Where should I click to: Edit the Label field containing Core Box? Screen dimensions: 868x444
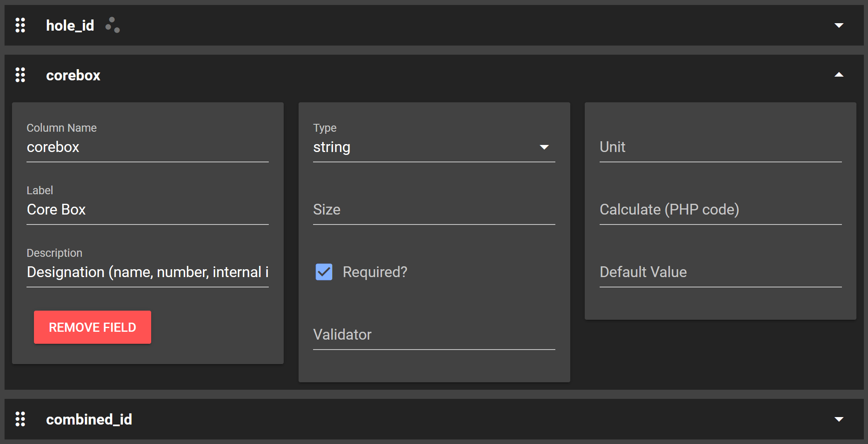coord(147,210)
